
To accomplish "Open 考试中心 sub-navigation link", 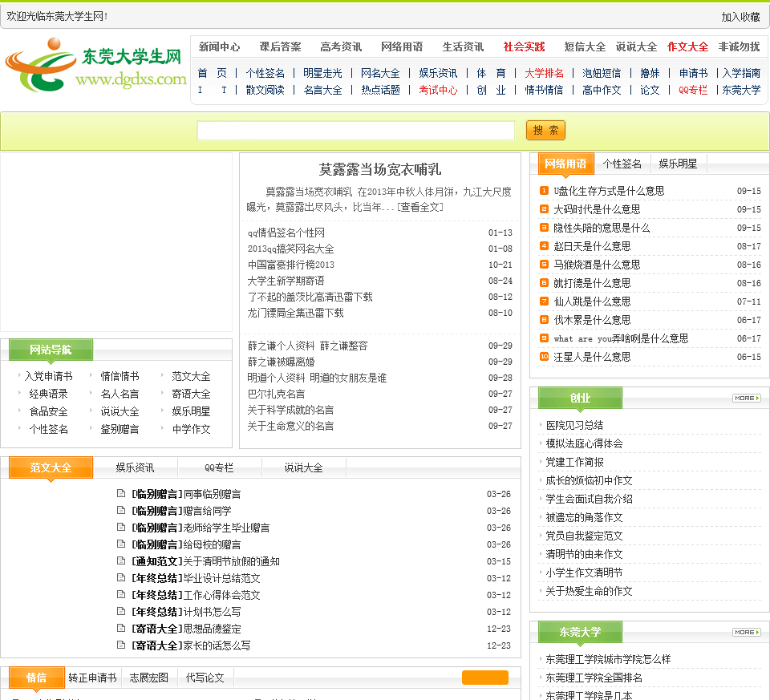I will tap(438, 90).
